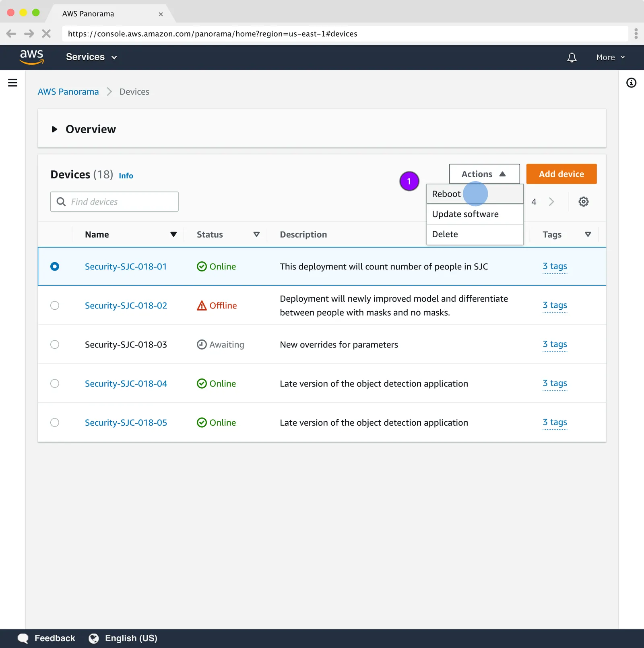
Task: Open Security-SJC-018-01 device link
Action: click(126, 267)
